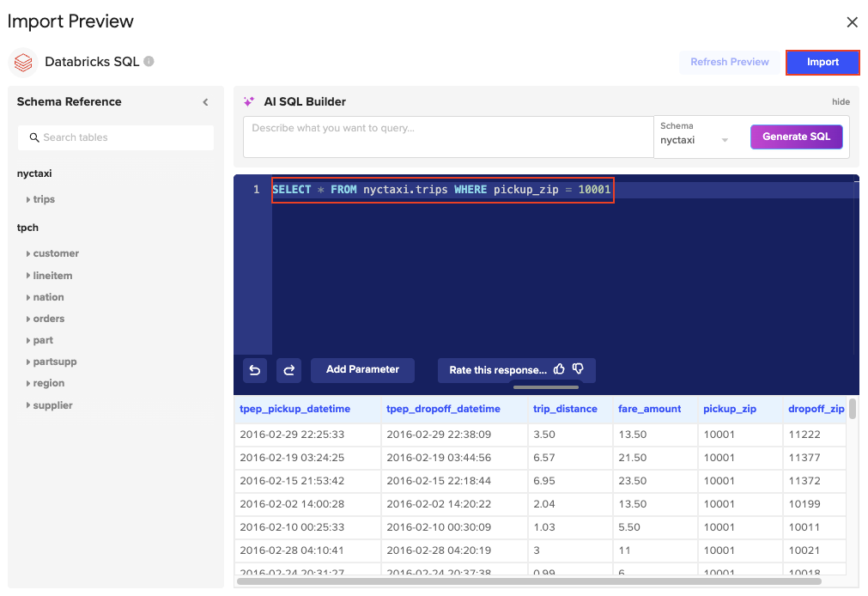Image resolution: width=868 pixels, height=596 pixels.
Task: Click the Generate SQL button
Action: click(x=796, y=137)
